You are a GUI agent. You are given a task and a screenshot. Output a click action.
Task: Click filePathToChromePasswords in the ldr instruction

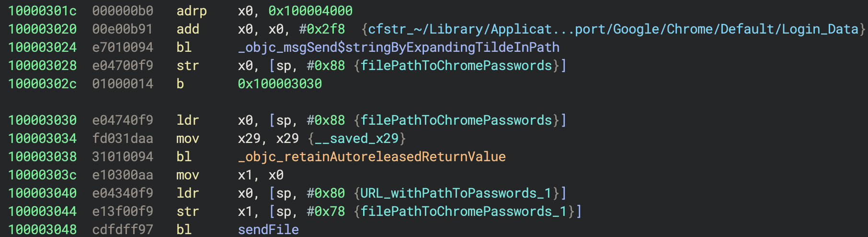pos(456,120)
